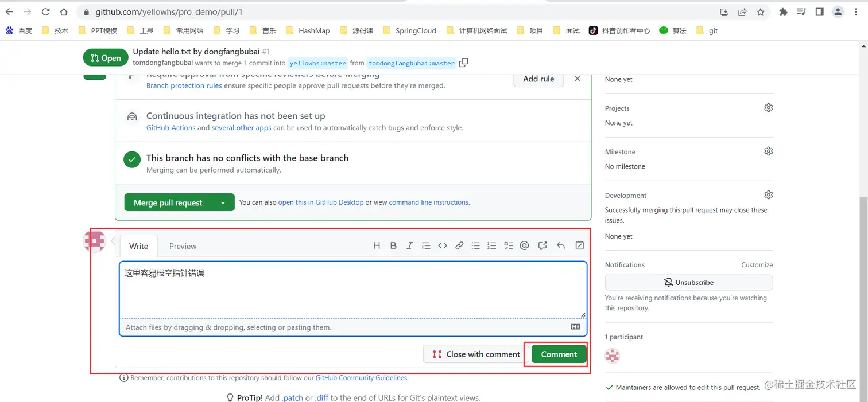This screenshot has width=868, height=402.
Task: Apply bold formatting in comment toolbar
Action: click(393, 245)
